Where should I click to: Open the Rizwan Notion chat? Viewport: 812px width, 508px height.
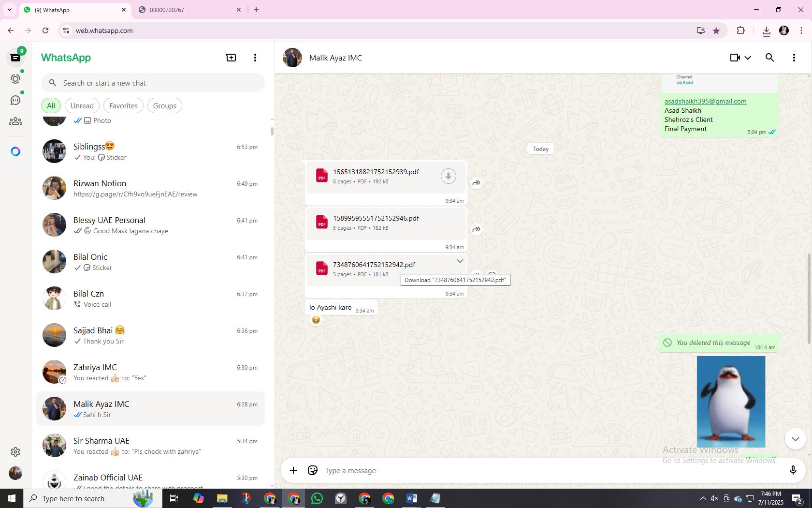pos(150,188)
